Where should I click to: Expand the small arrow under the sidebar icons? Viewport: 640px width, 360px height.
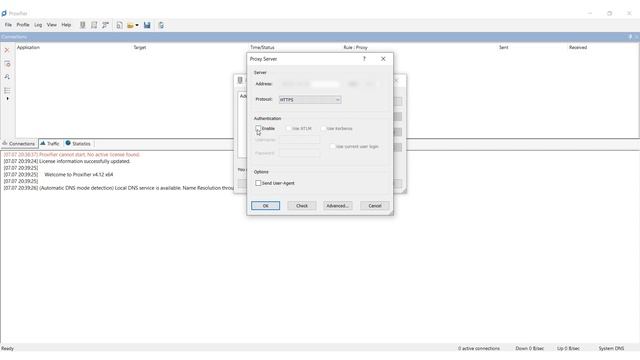[7, 99]
